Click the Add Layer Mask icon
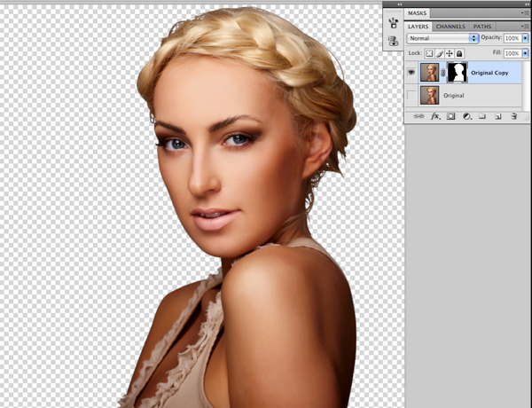 tap(450, 116)
